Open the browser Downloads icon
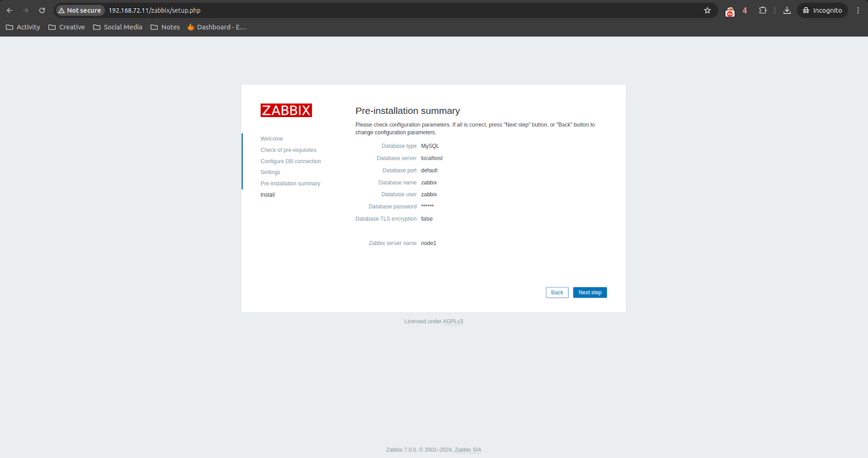 point(787,10)
